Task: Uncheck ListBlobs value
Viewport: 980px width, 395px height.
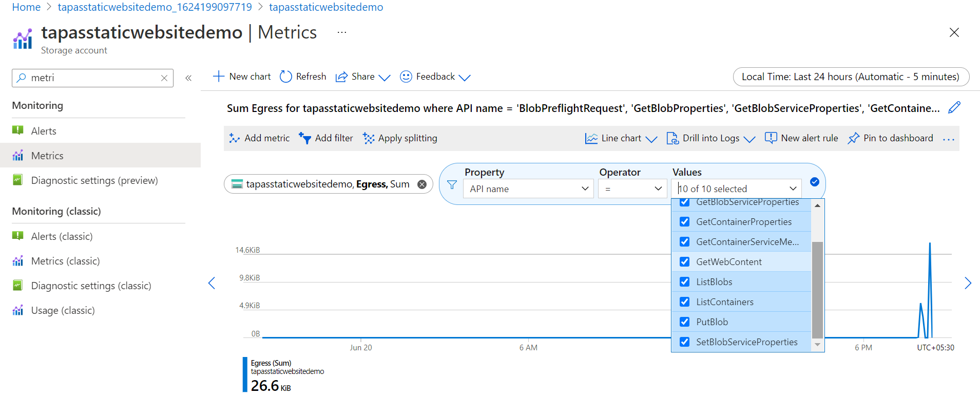Action: [685, 282]
